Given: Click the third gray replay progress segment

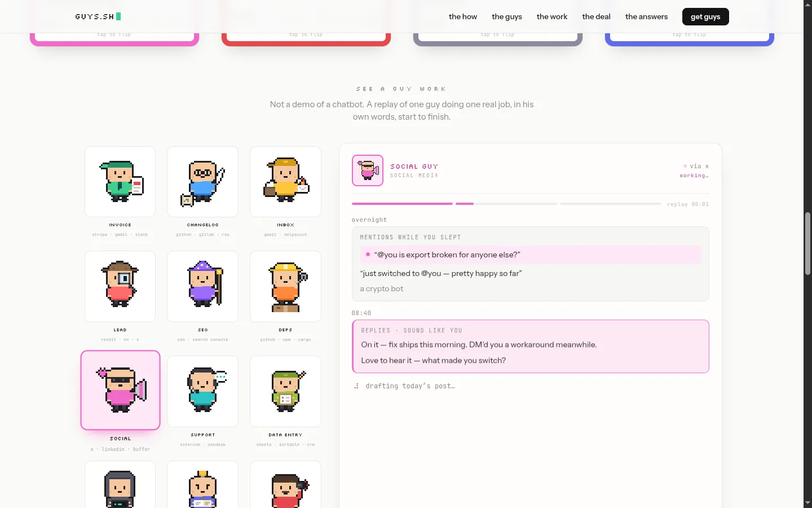Looking at the screenshot, I should (610, 204).
